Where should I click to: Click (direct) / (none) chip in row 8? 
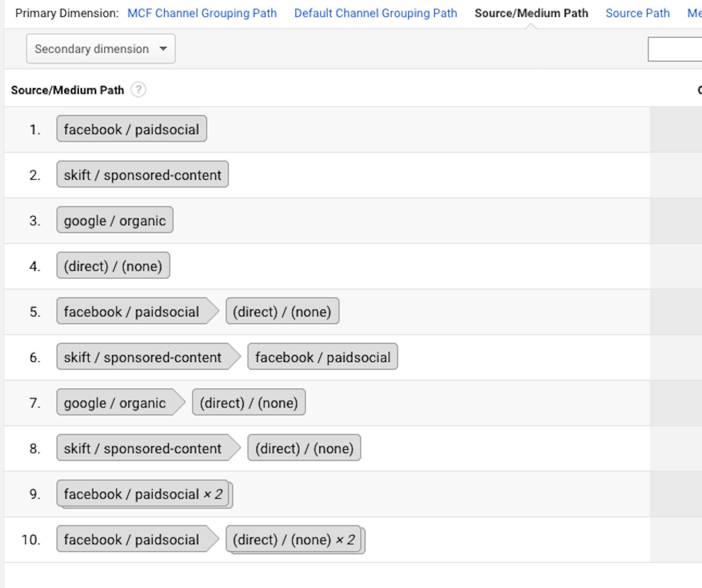click(304, 448)
